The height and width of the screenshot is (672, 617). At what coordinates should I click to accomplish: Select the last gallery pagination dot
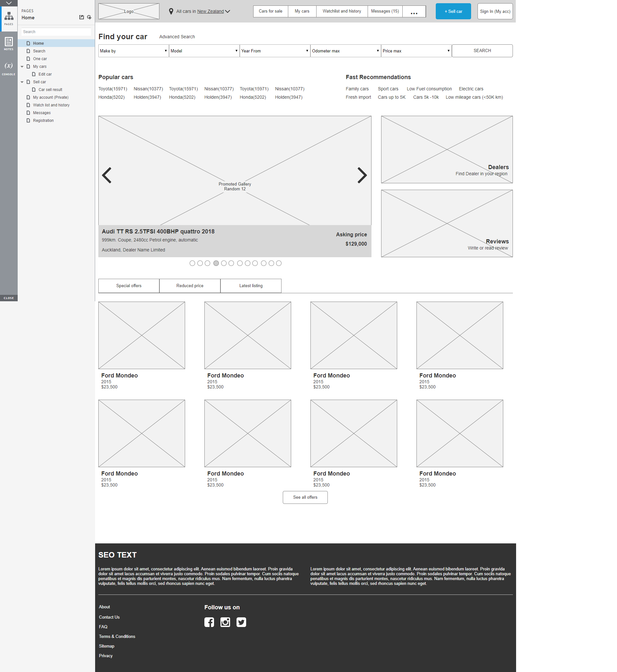point(279,263)
